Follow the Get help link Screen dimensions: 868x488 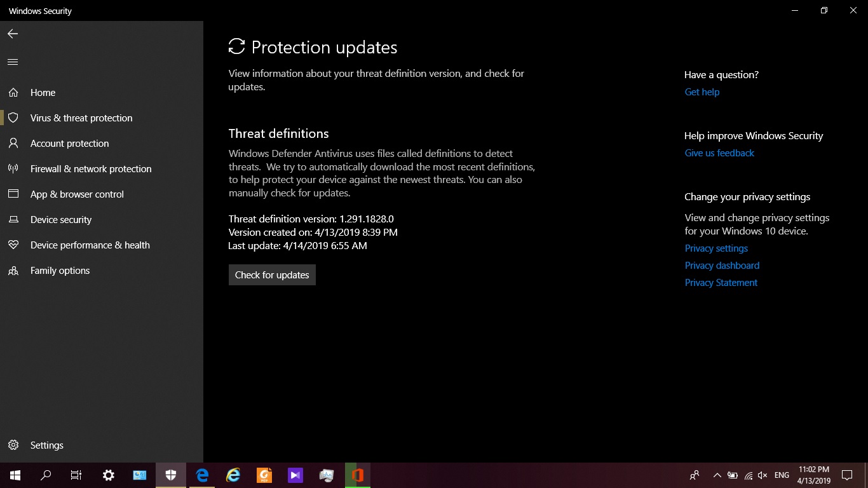coord(702,92)
